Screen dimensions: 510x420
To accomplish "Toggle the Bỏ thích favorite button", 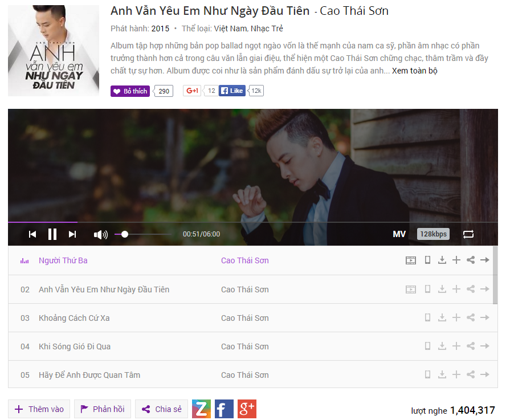I will click(x=130, y=91).
